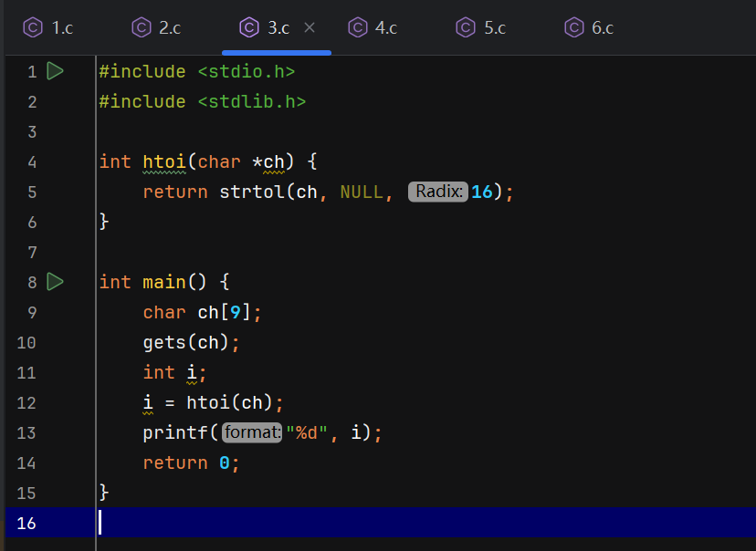Click the htoi function name on line 4
756x551 pixels.
pyautogui.click(x=164, y=161)
